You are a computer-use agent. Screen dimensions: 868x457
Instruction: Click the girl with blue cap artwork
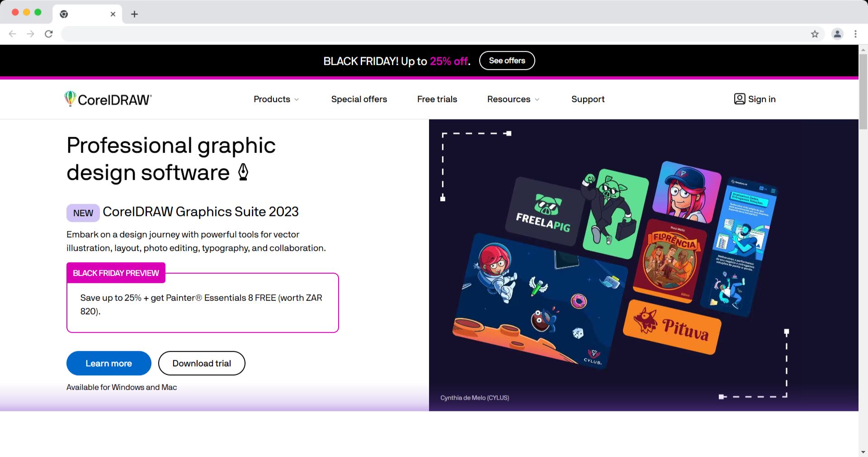tap(686, 192)
